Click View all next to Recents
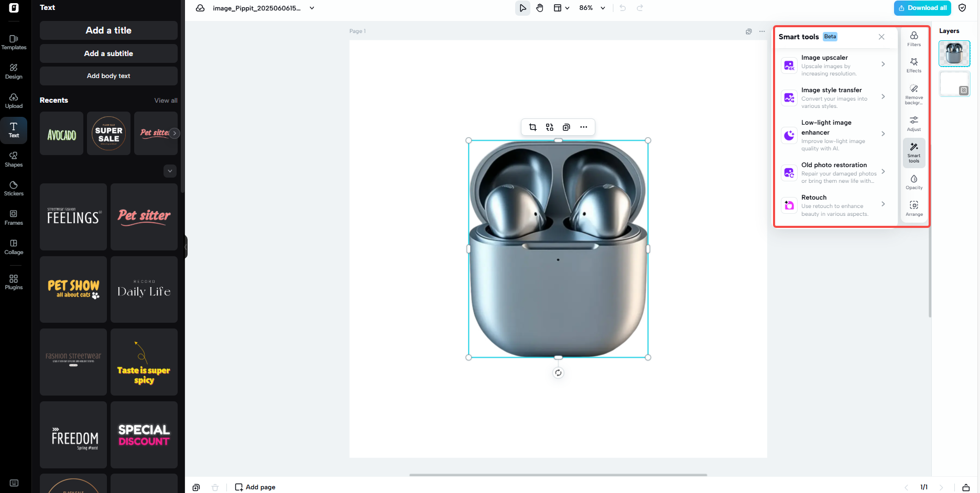980x493 pixels. click(x=166, y=101)
